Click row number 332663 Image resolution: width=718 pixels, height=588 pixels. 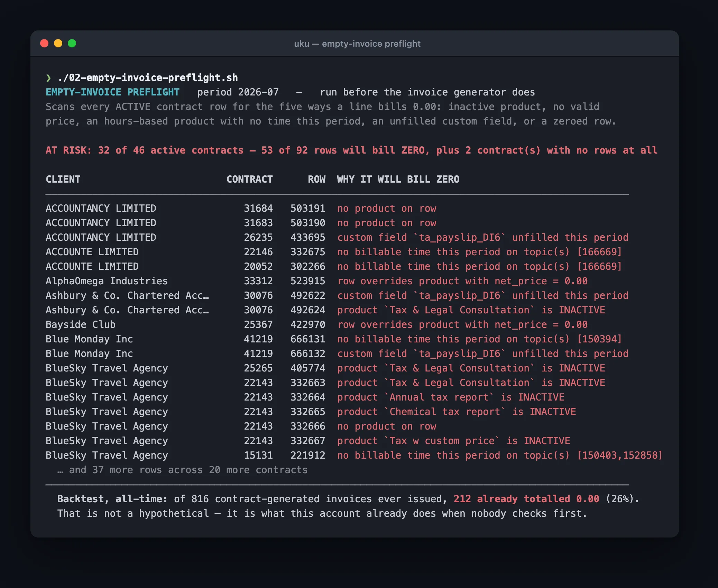(x=308, y=383)
